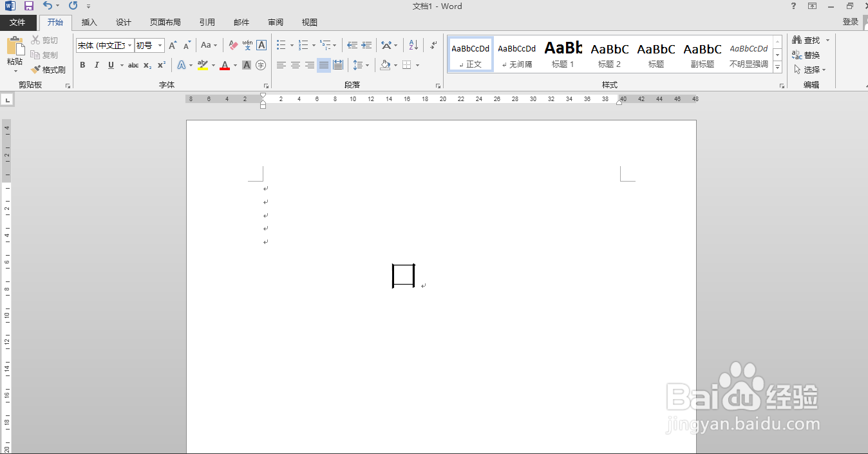Toggle the justify alignment button
Screen dimensions: 868x454
(x=324, y=65)
